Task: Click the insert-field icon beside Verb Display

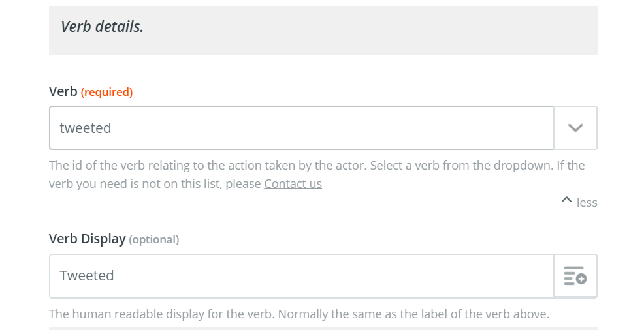Action: [x=575, y=275]
